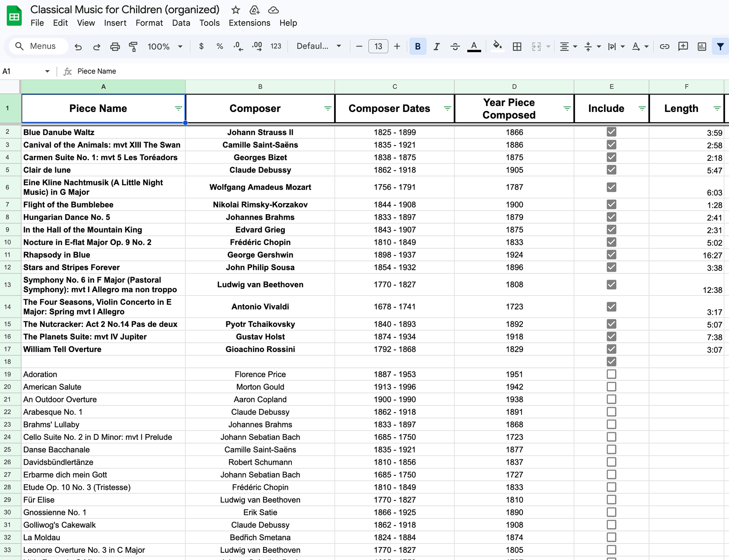
Task: Click increase font size plus button
Action: 397,46
